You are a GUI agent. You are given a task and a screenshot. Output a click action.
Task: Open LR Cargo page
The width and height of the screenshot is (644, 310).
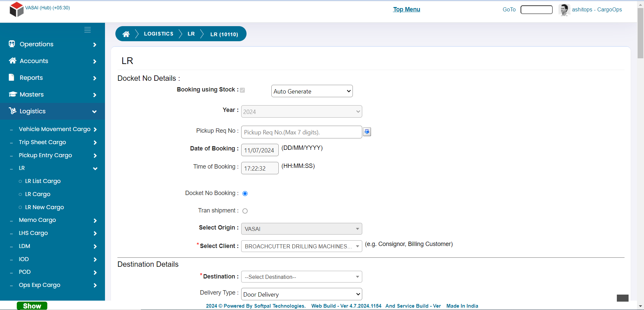(x=38, y=194)
